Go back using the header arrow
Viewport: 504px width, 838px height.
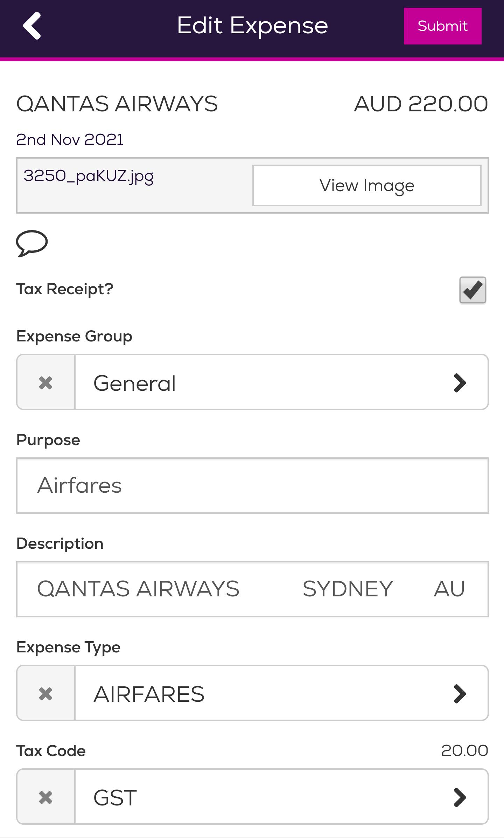click(x=32, y=26)
